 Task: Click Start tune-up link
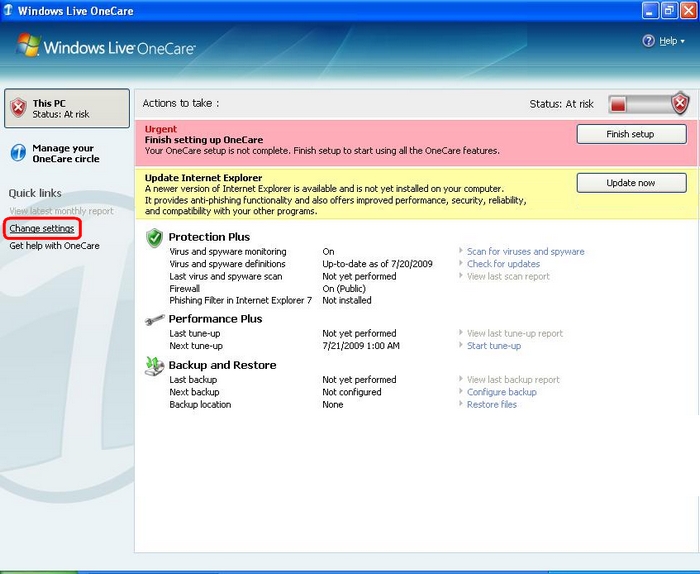pos(494,346)
